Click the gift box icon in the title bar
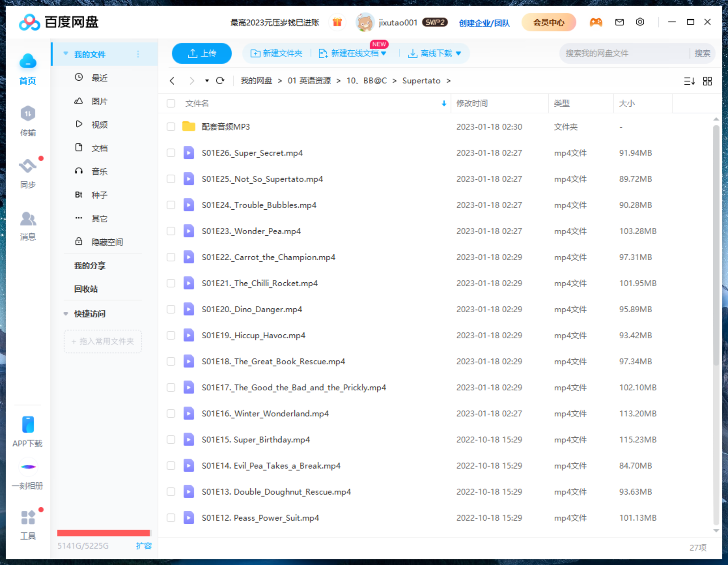The width and height of the screenshot is (728, 565). click(x=337, y=22)
